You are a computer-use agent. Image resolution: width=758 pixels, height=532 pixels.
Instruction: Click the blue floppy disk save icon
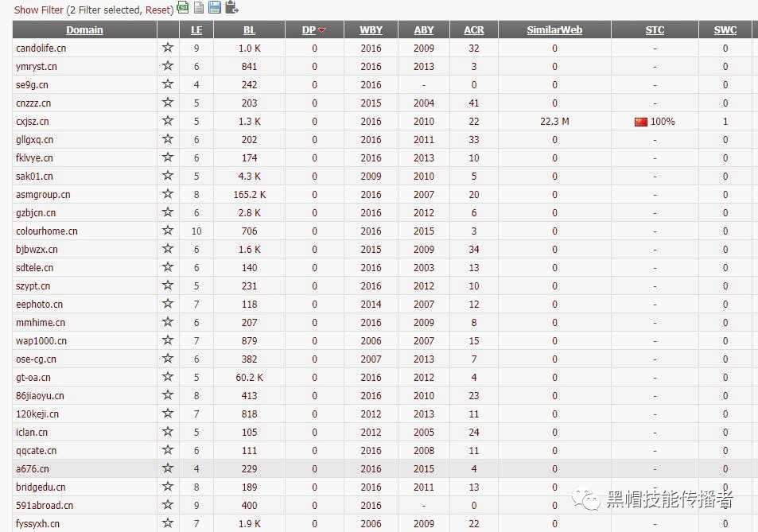[215, 8]
